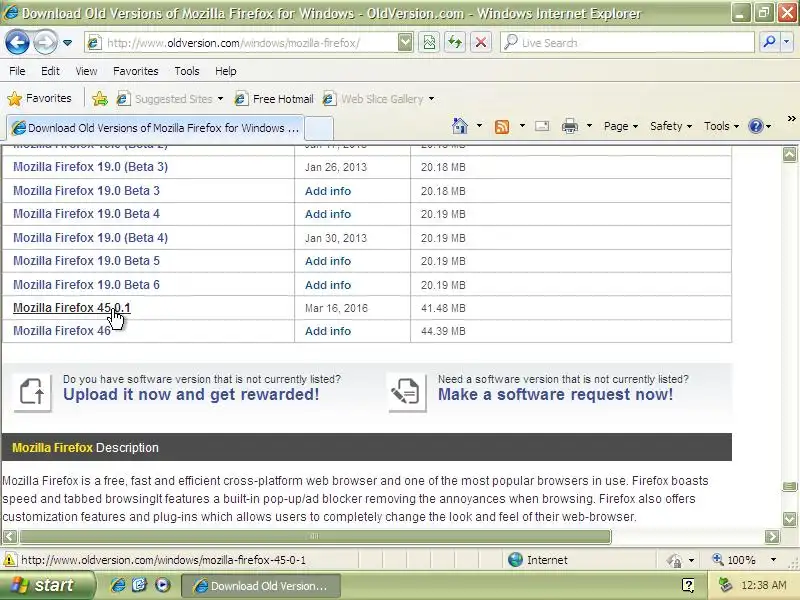The image size is (800, 600).
Task: Open Mozilla Firefox 19.0 (Beta 3) link
Action: [90, 167]
